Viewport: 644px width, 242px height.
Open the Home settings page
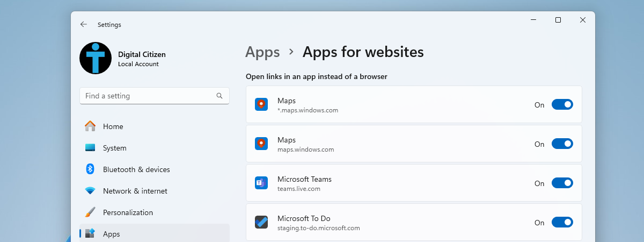coord(155,126)
